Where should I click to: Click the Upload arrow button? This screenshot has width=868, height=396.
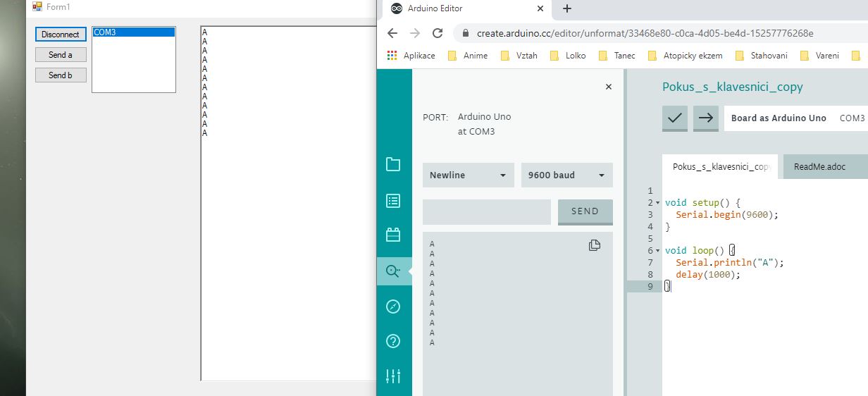[x=705, y=118]
